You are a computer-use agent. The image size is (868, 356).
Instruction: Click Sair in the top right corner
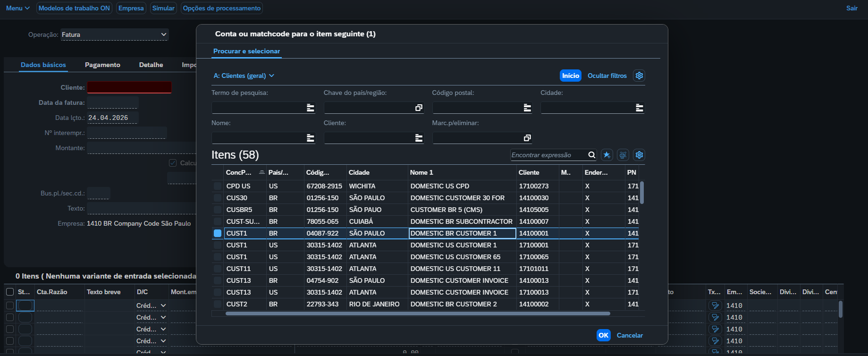point(852,8)
